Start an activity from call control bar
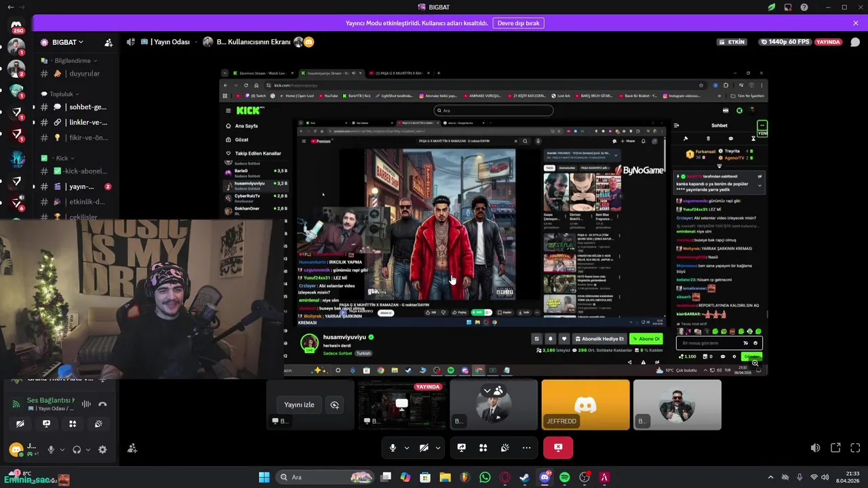 [x=484, y=447]
